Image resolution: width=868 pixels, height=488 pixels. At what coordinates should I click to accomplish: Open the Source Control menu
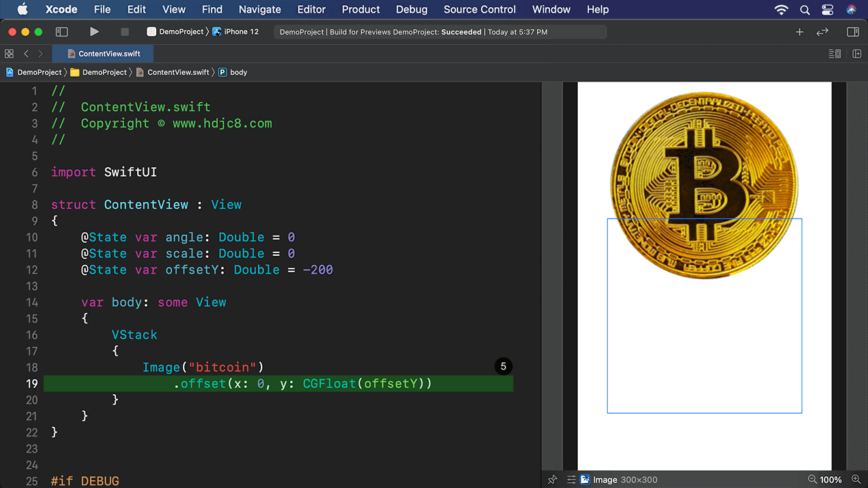click(x=480, y=9)
